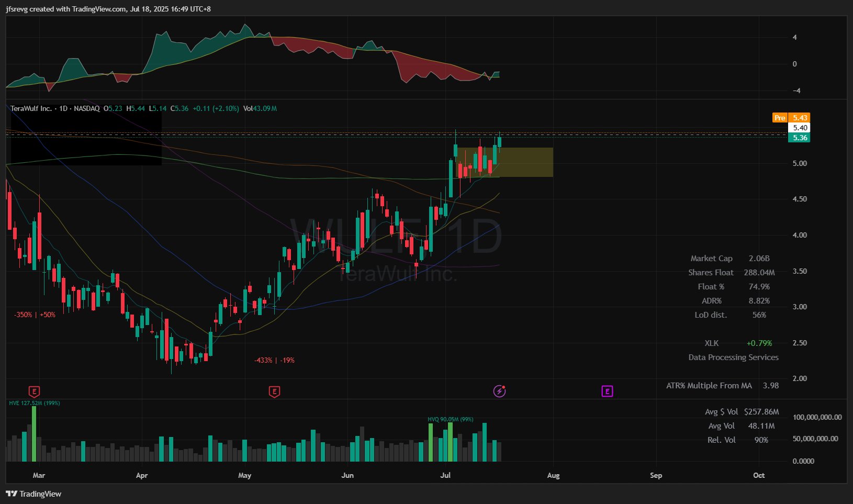Click the green 5.36 last price label
The width and height of the screenshot is (853, 504).
(x=800, y=138)
